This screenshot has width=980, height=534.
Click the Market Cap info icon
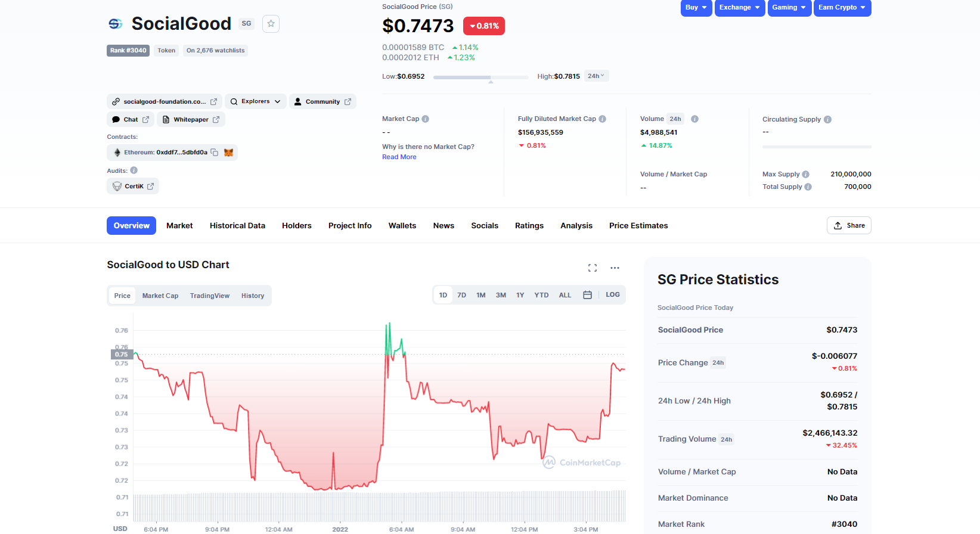tap(426, 119)
